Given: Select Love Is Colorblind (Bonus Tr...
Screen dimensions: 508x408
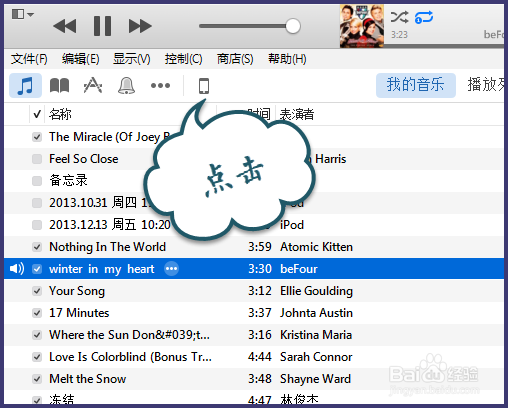Looking at the screenshot, I should [130, 357].
